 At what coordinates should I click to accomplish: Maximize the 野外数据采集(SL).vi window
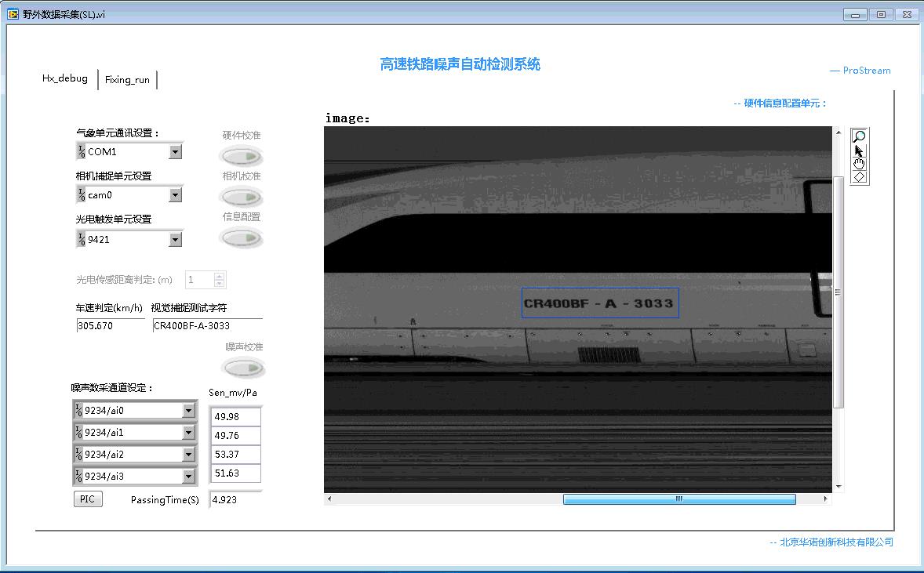pos(881,15)
